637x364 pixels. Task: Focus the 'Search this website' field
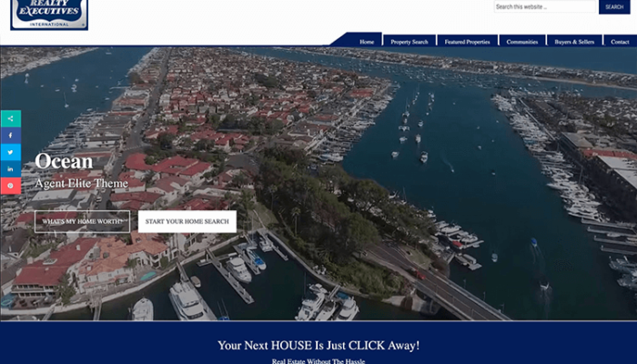(x=544, y=7)
